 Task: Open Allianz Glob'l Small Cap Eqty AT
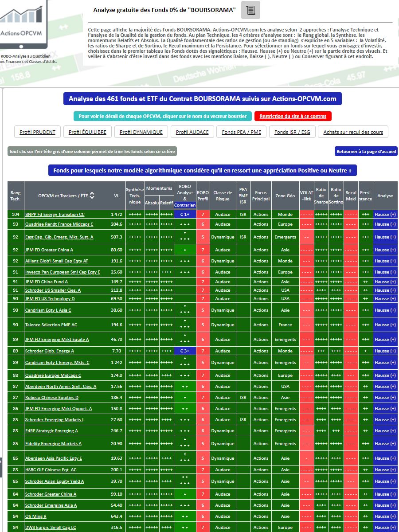click(x=56, y=261)
